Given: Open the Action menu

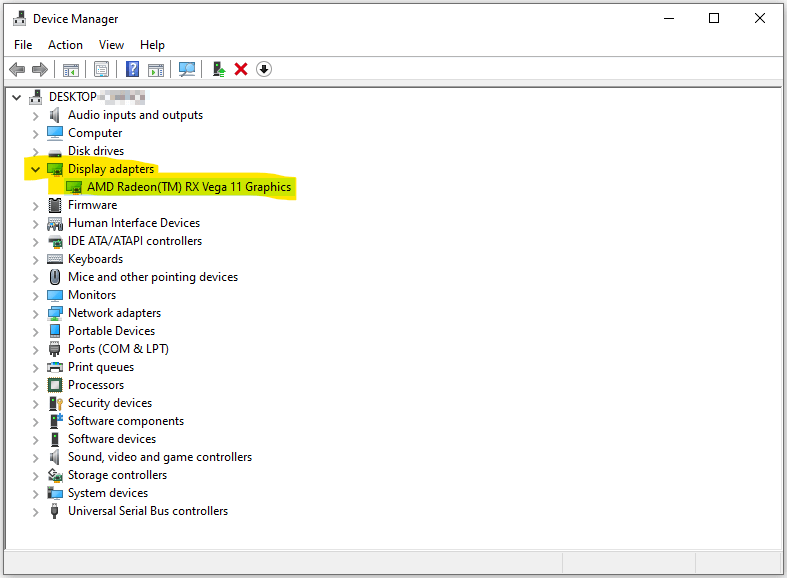Looking at the screenshot, I should 65,45.
